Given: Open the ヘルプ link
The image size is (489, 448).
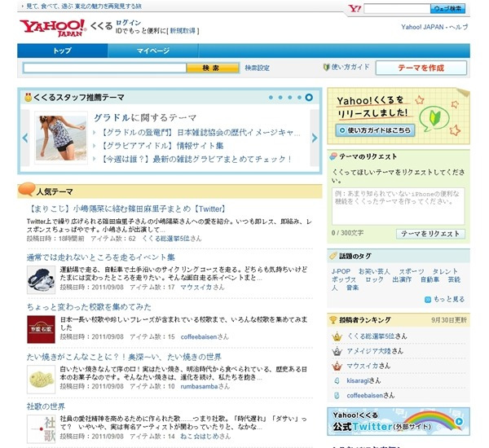Looking at the screenshot, I should pyautogui.click(x=459, y=27).
